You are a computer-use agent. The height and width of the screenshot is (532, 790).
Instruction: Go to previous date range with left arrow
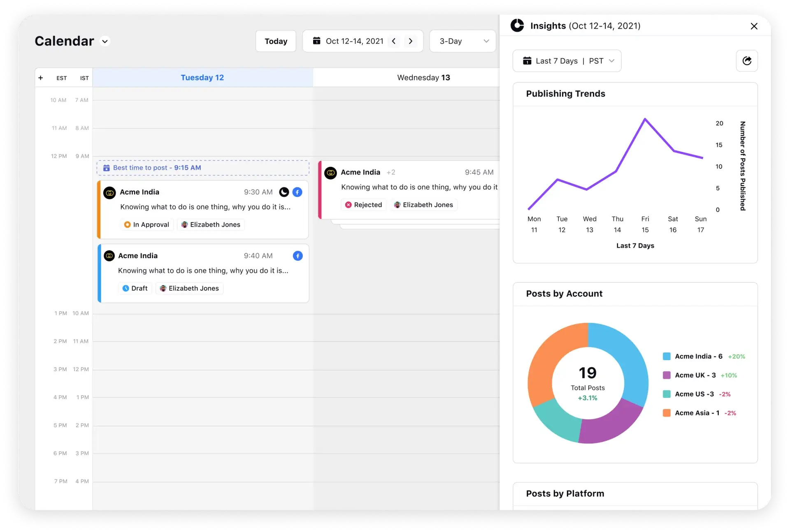(x=394, y=41)
